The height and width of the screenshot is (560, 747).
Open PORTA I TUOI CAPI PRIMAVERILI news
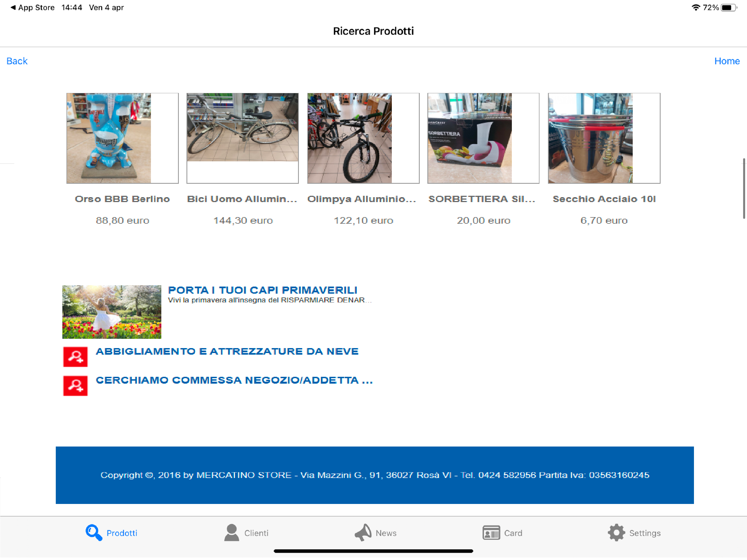(x=262, y=290)
